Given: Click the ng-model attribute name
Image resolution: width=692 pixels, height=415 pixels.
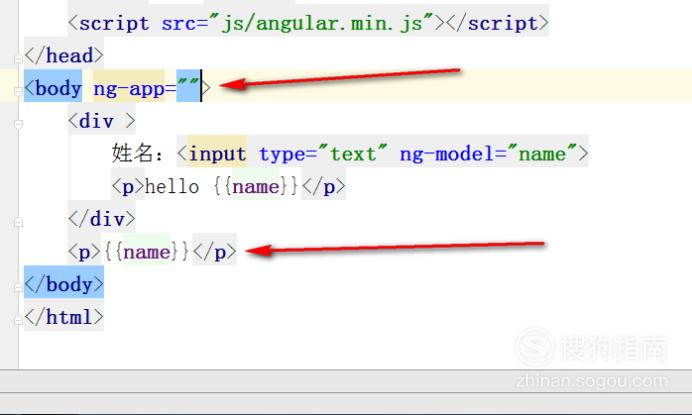Looking at the screenshot, I should (447, 154).
